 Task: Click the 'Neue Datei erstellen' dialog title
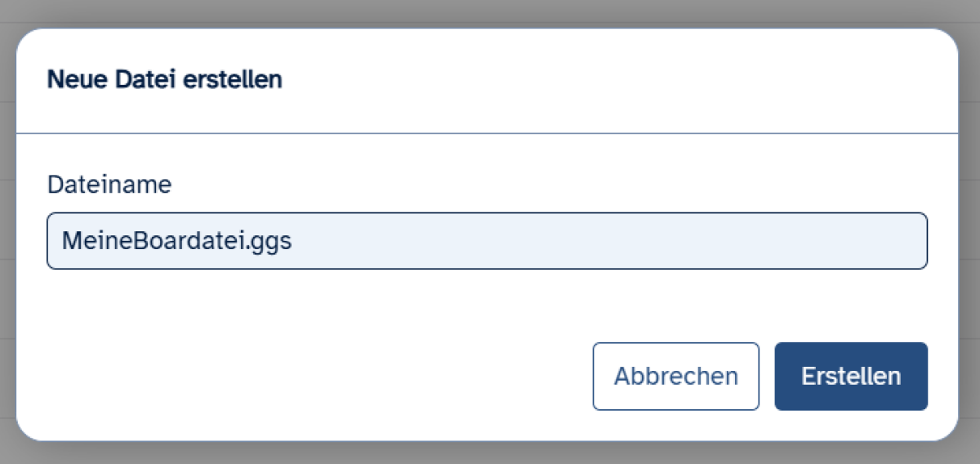pos(165,80)
